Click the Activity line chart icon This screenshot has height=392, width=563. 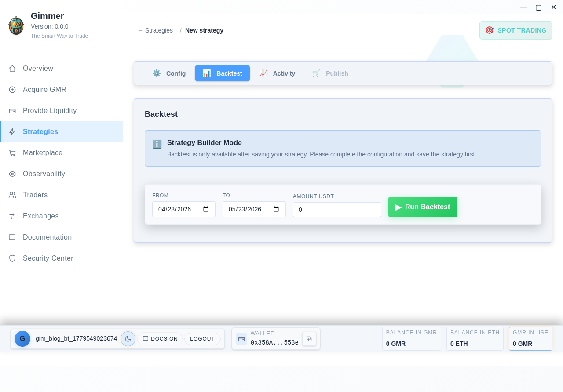click(263, 73)
